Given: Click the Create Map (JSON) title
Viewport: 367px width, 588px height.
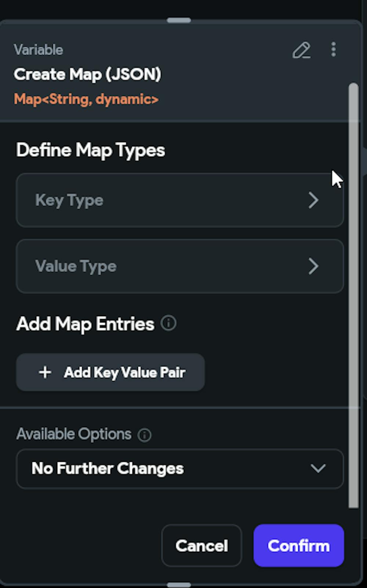Looking at the screenshot, I should (87, 74).
